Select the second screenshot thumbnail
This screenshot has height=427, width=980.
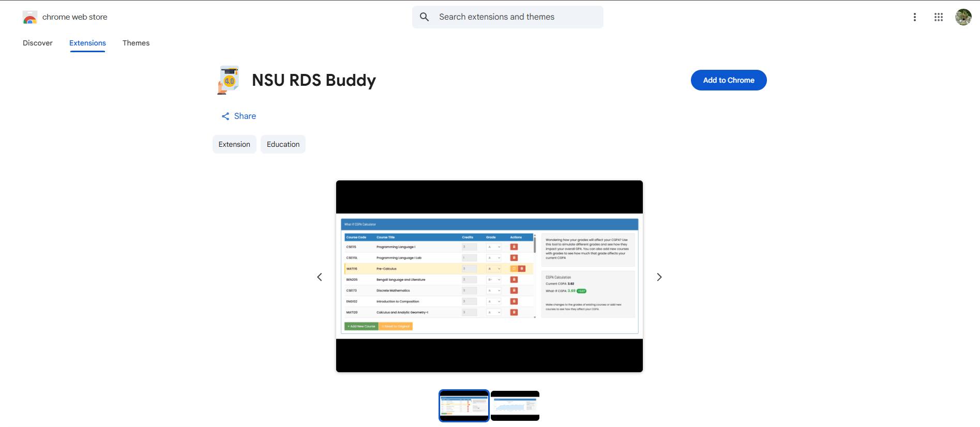pyautogui.click(x=515, y=406)
